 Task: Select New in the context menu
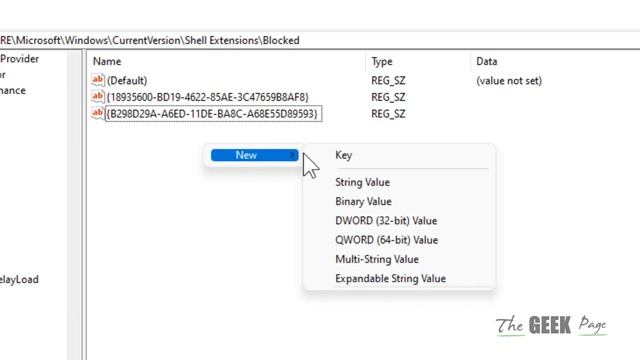[x=255, y=155]
